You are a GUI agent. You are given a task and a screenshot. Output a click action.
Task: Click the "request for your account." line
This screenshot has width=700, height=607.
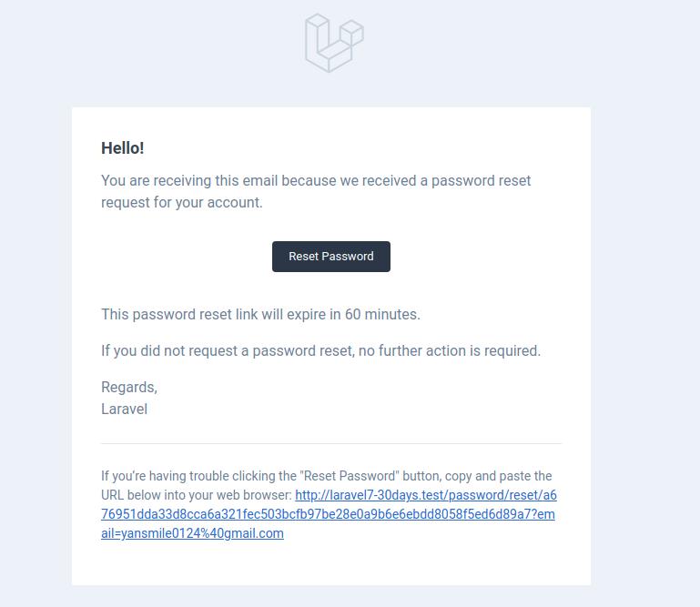[182, 203]
